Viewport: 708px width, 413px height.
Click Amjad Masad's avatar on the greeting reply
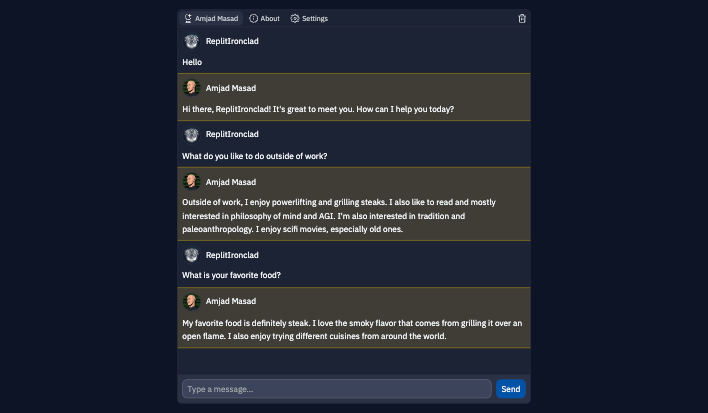(191, 88)
